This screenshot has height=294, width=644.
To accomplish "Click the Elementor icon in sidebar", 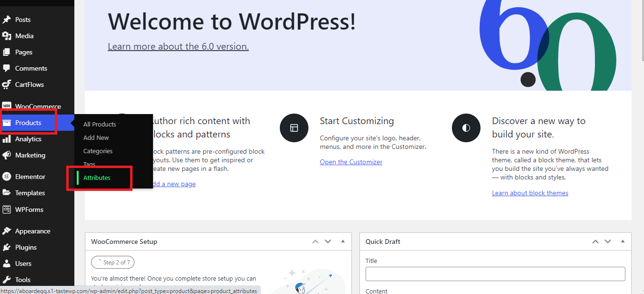I will click(7, 177).
